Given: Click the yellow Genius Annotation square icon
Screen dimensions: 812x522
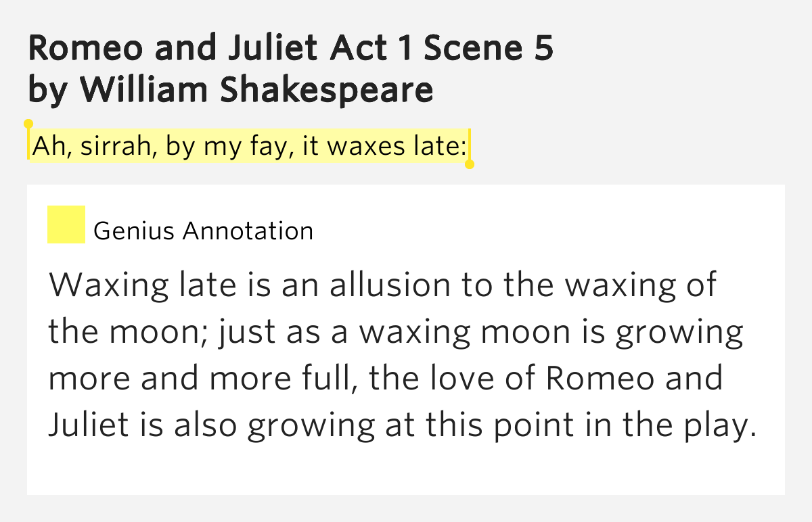Looking at the screenshot, I should pos(66,224).
